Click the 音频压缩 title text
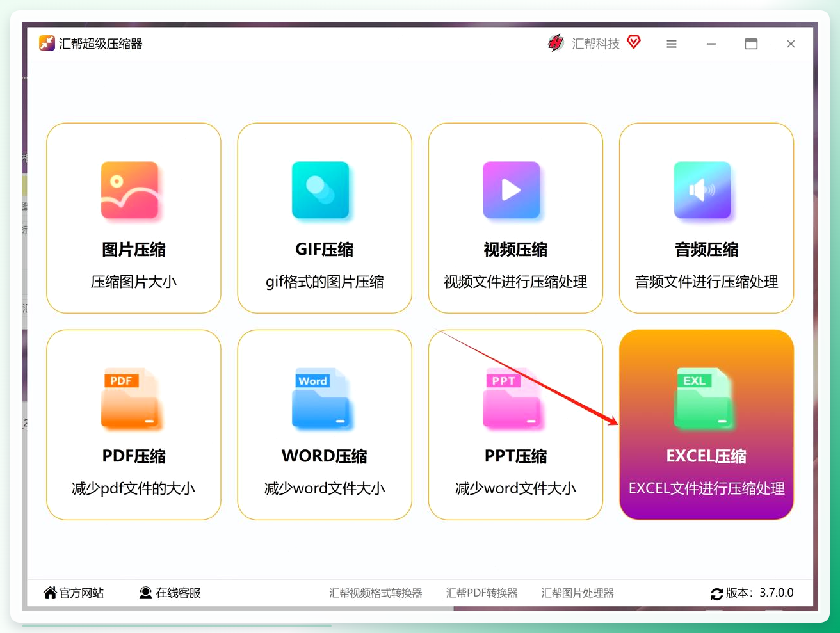This screenshot has height=633, width=840. pos(706,250)
